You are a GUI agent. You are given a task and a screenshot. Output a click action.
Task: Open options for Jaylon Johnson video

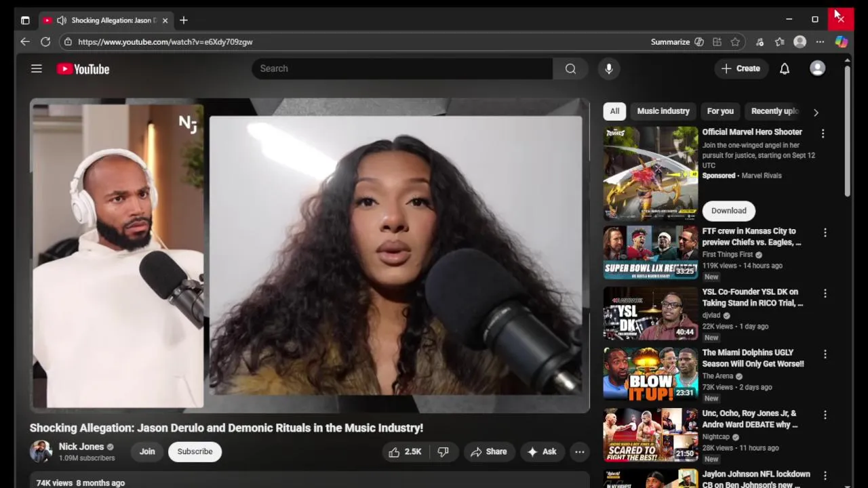tap(825, 476)
